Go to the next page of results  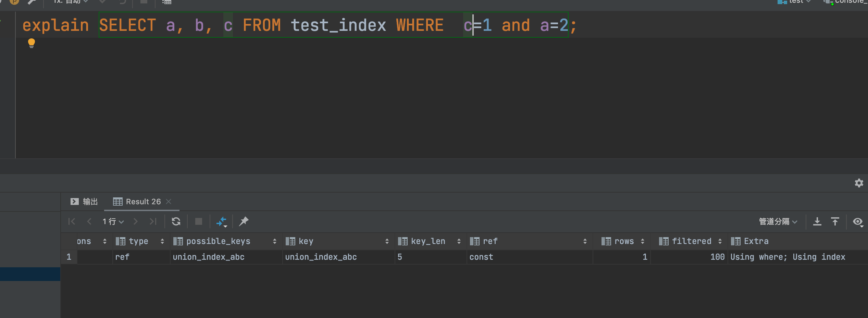click(135, 221)
